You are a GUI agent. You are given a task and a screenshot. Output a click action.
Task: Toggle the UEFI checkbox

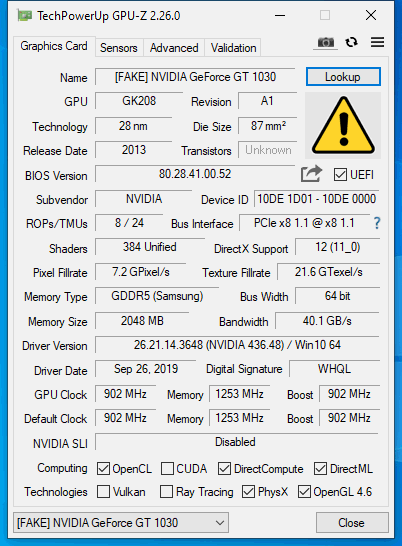(x=340, y=174)
